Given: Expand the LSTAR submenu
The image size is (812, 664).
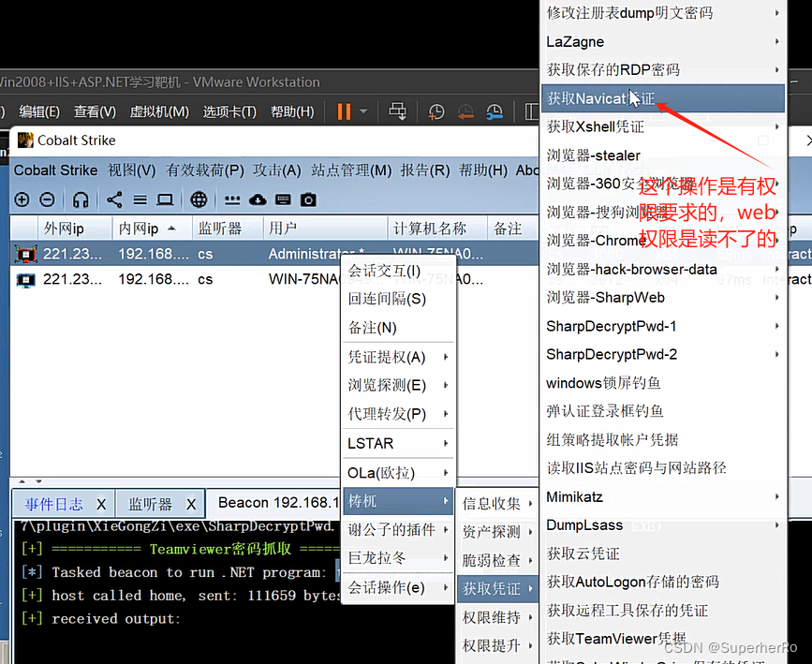Looking at the screenshot, I should [x=398, y=443].
